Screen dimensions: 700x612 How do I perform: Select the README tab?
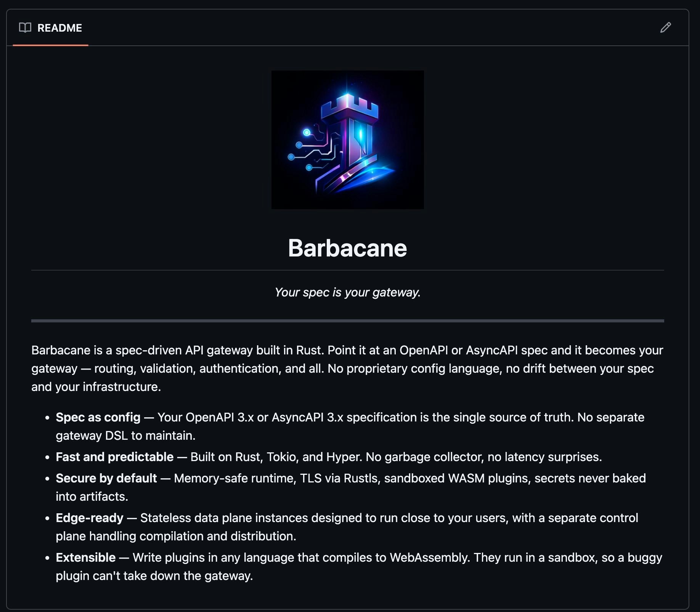(x=59, y=27)
